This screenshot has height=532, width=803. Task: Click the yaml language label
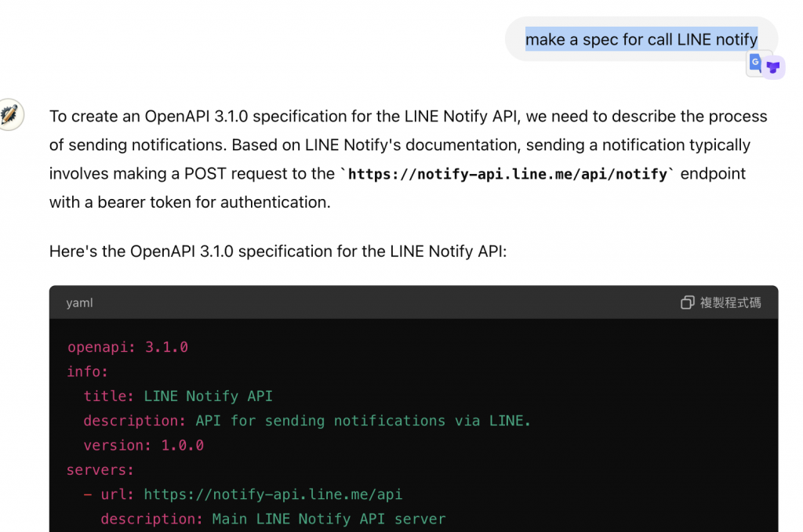[x=79, y=303]
